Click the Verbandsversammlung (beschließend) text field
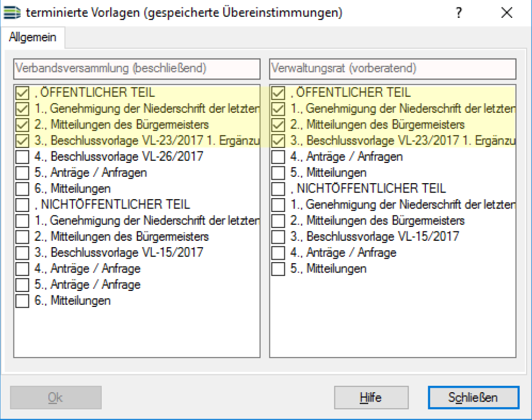The width and height of the screenshot is (532, 420). pyautogui.click(x=136, y=69)
